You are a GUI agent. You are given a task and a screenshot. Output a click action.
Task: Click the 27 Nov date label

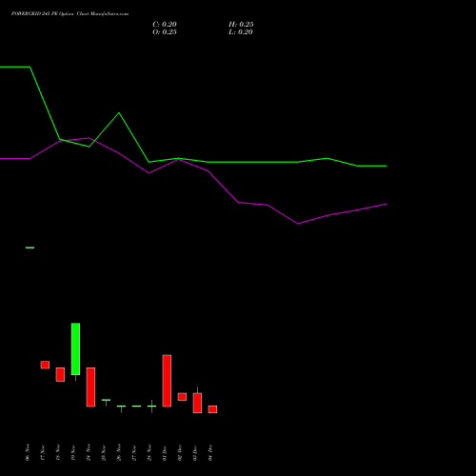pos(134,452)
